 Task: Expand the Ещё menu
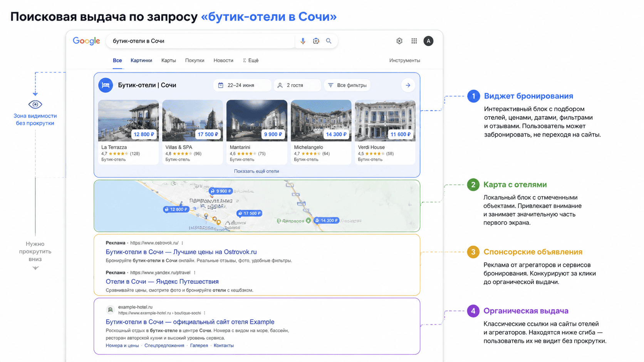251,60
